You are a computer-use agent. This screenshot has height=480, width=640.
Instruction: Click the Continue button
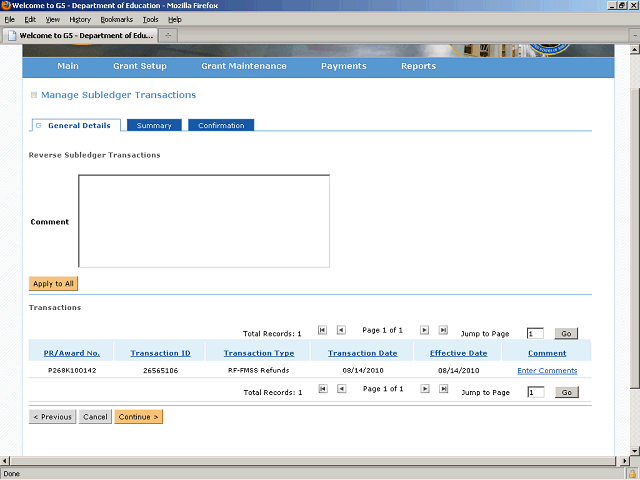(138, 417)
